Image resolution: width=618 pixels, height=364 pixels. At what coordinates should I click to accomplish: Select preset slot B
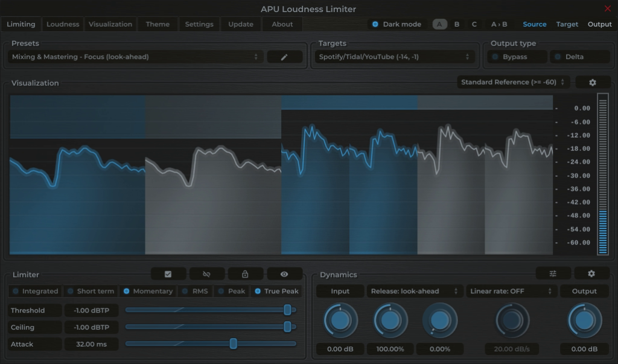point(457,24)
